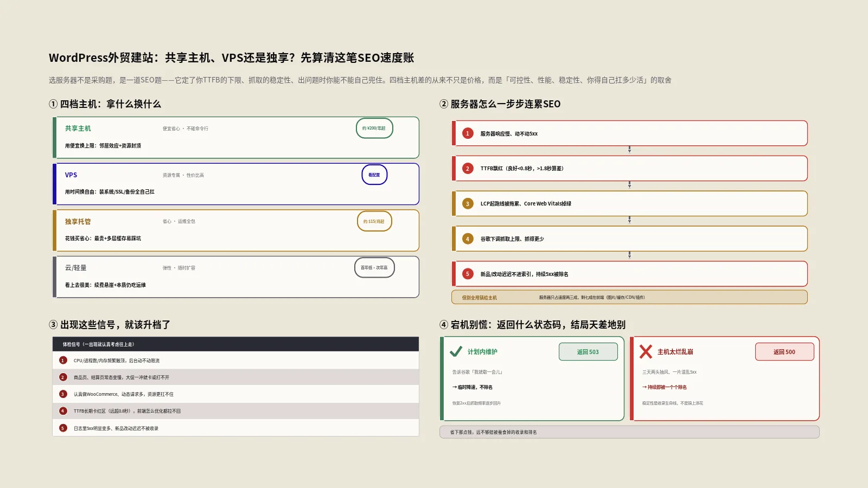Viewport: 868px width, 488px height.
Task: Select the VPS card title
Action: [x=71, y=175]
